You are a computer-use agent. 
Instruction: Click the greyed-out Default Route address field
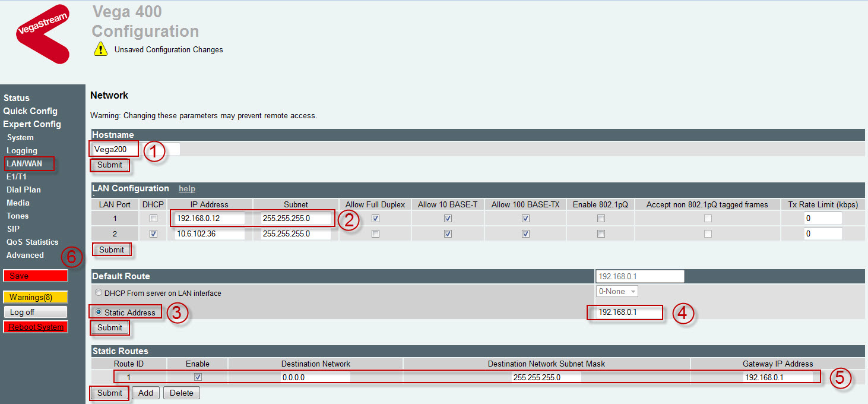640,276
